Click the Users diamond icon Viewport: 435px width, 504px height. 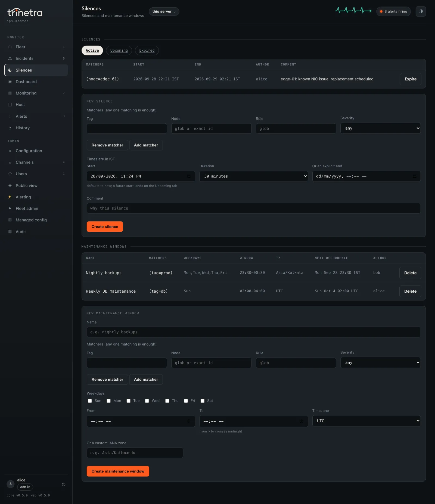coord(10,174)
